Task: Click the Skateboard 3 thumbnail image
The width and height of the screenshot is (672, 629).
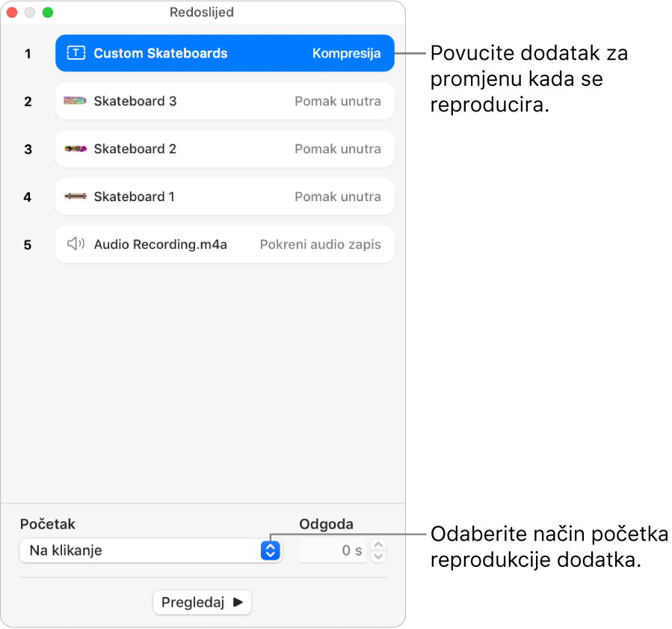Action: pos(75,101)
